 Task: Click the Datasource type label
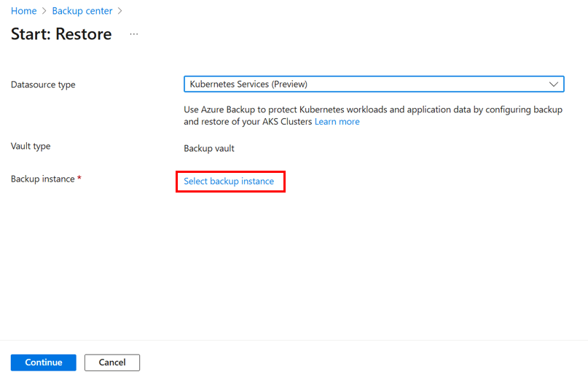pos(43,85)
